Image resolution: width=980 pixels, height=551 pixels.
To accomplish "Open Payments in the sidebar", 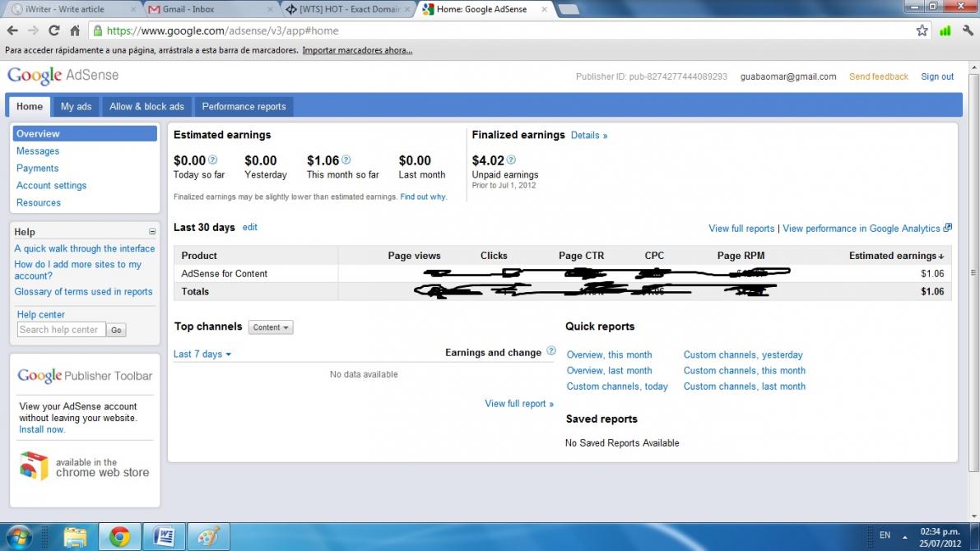I will pyautogui.click(x=38, y=168).
